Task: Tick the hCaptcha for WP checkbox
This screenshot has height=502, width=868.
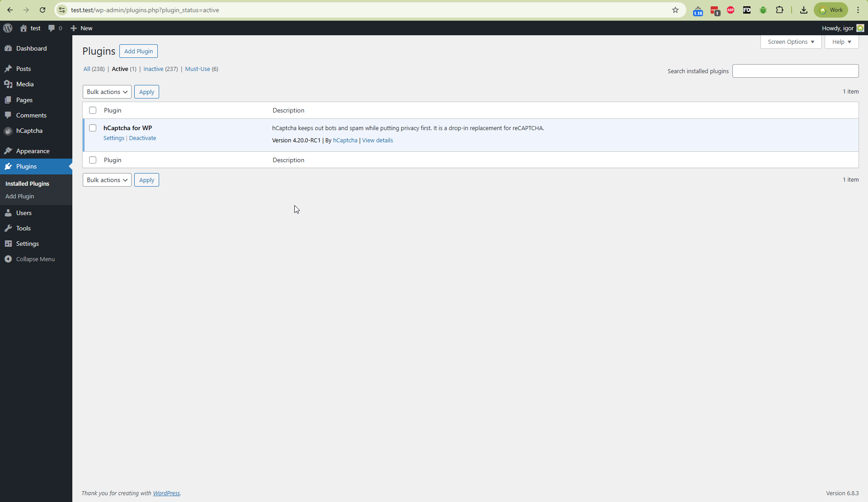Action: coord(93,128)
